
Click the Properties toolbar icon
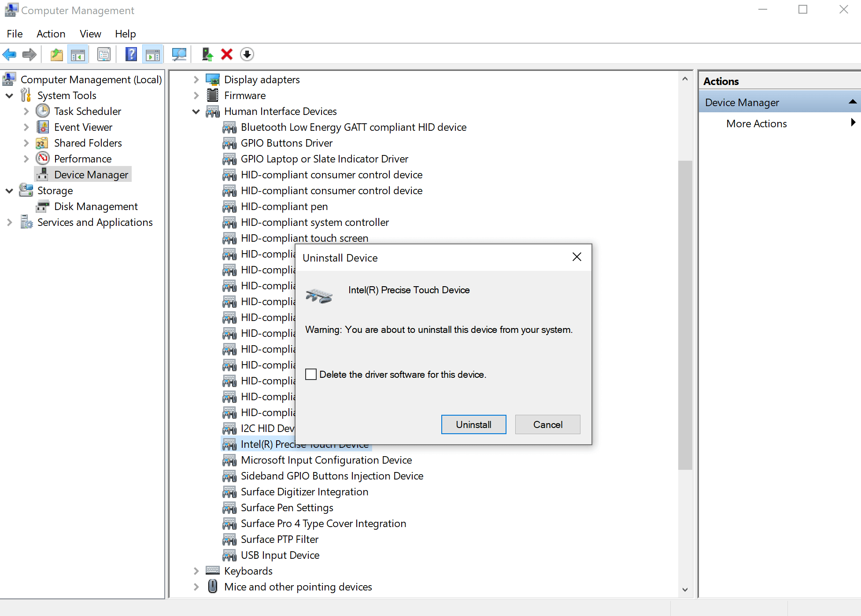(x=104, y=55)
